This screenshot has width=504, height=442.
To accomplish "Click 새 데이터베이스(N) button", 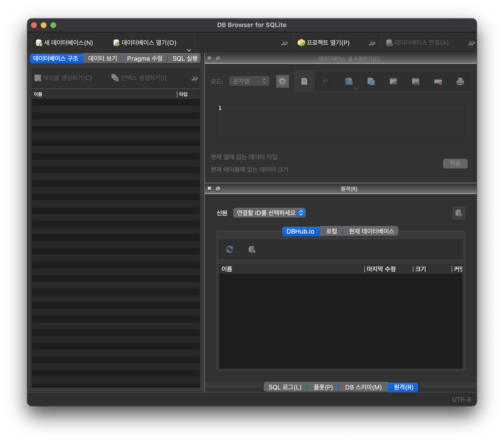I will (x=65, y=43).
